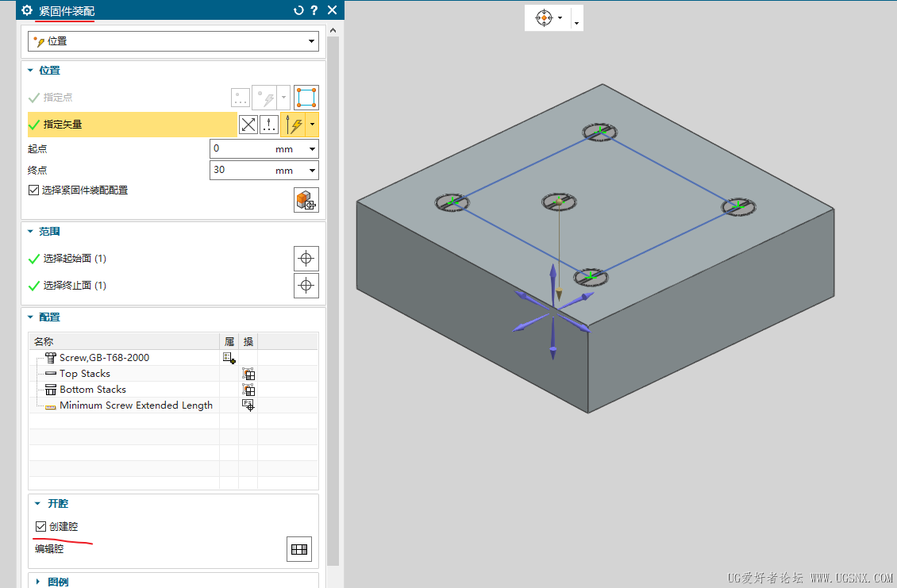Click the dialog settings gear icon
897x588 pixels.
pyautogui.click(x=27, y=10)
